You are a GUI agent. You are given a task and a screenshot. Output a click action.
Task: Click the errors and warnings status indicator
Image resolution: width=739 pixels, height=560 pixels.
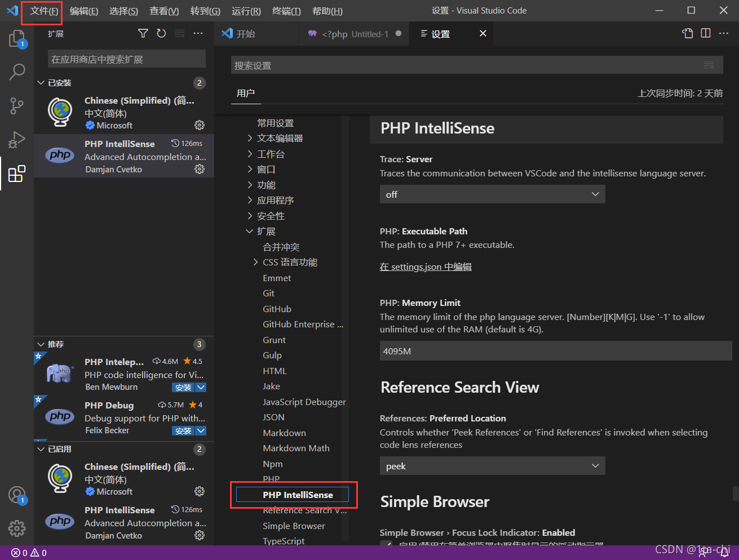click(x=29, y=553)
